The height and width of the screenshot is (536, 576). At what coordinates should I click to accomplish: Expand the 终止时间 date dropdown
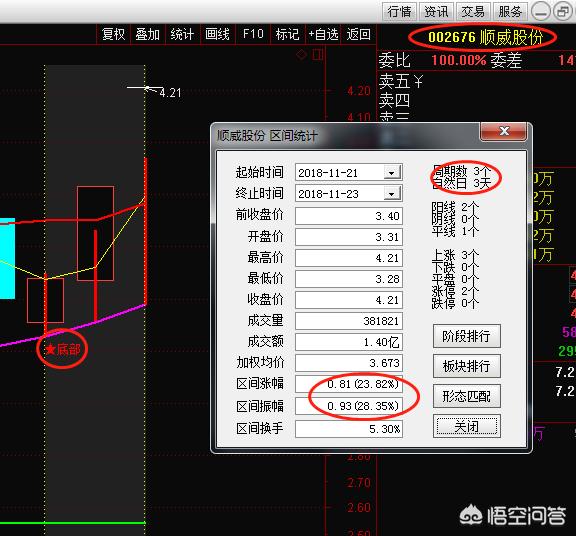pos(392,194)
